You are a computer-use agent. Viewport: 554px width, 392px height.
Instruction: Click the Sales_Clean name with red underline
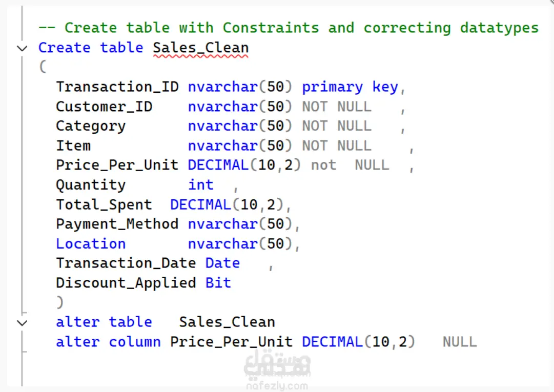201,48
